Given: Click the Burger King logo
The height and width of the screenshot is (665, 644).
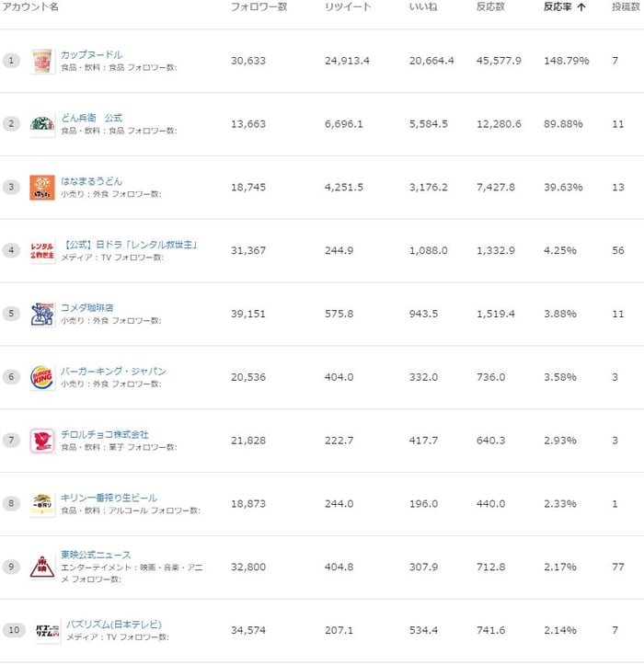Looking at the screenshot, I should pos(42,377).
